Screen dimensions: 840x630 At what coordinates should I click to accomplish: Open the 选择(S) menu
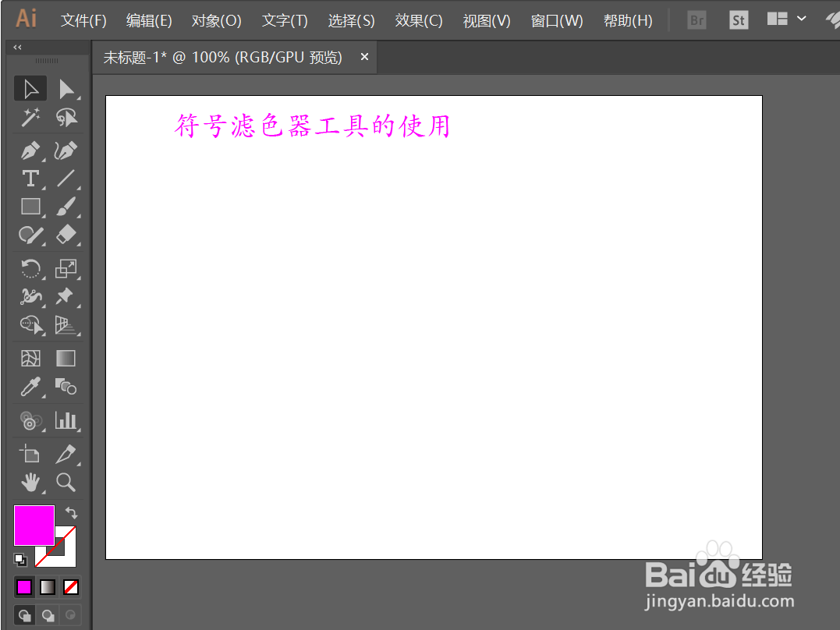click(x=352, y=20)
